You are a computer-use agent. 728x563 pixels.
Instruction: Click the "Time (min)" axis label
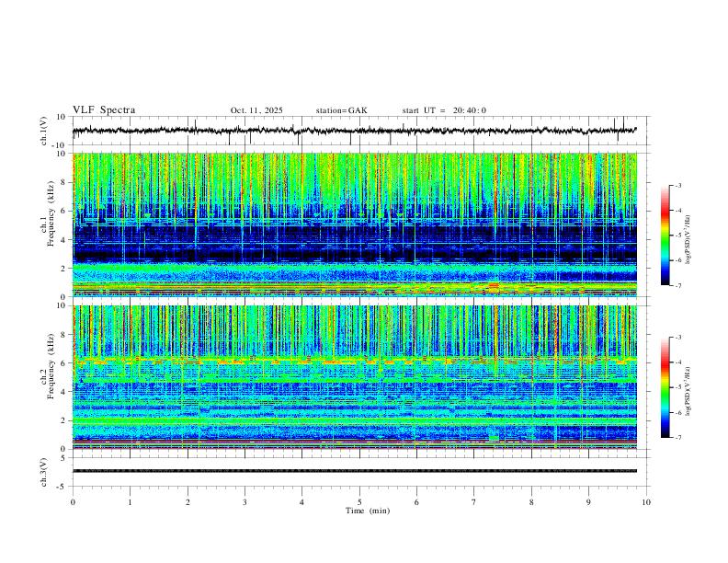coord(368,511)
